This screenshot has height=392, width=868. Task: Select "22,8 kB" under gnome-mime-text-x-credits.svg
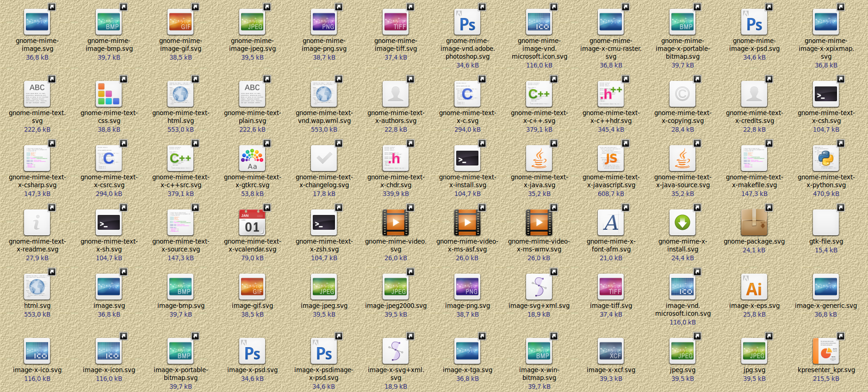tap(754, 129)
